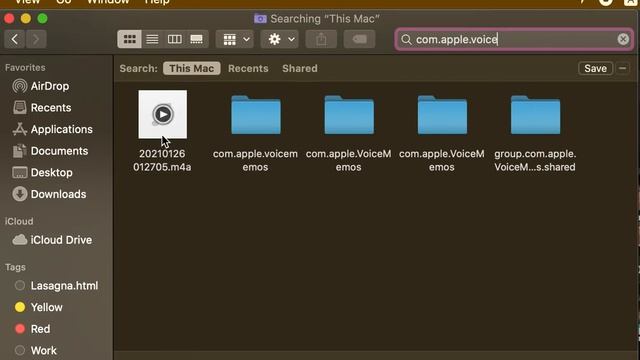The image size is (640, 360).
Task: Click the iCloud sidebar heading
Action: click(x=19, y=221)
